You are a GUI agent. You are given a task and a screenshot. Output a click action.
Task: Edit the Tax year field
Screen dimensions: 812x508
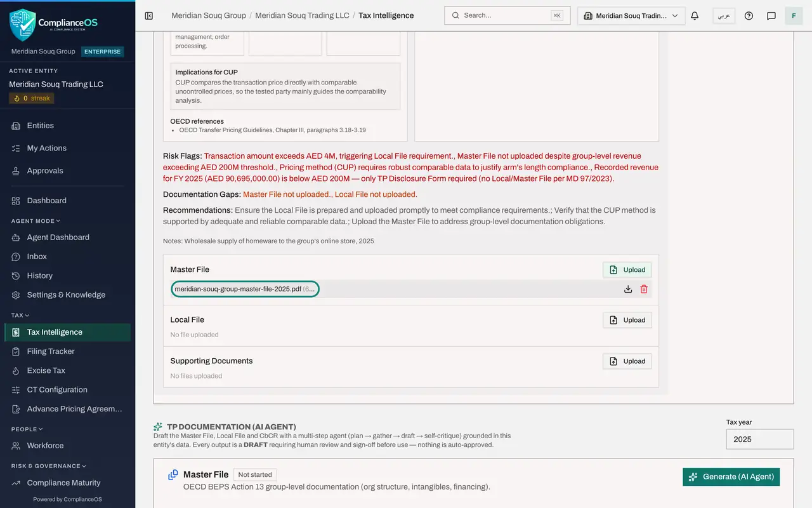pyautogui.click(x=760, y=439)
